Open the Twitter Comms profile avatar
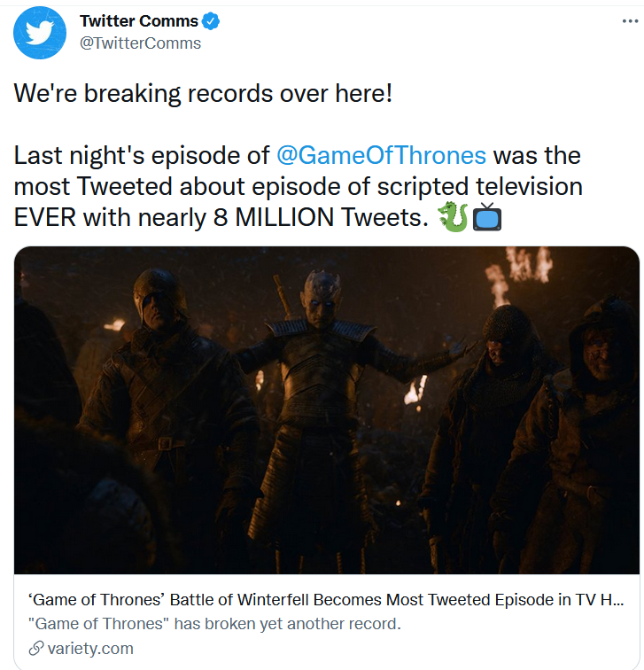The width and height of the screenshot is (644, 670). (40, 31)
